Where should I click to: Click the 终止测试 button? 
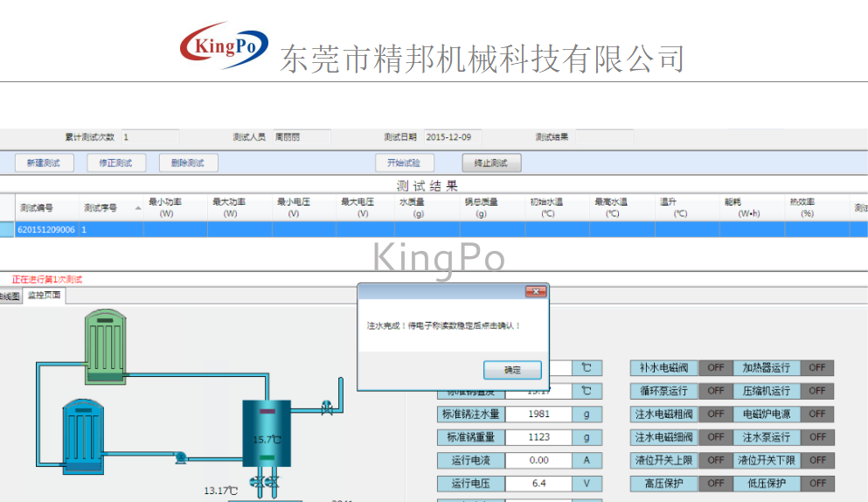(x=491, y=163)
